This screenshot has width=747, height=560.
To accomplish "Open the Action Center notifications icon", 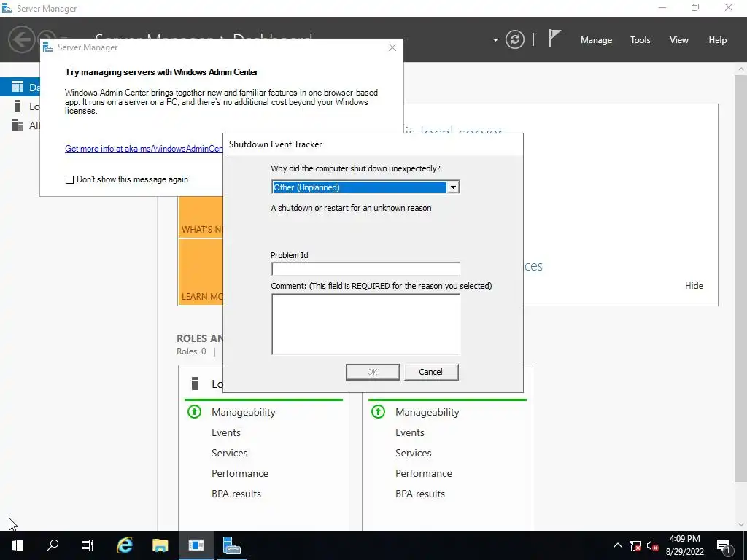I will tap(723, 545).
